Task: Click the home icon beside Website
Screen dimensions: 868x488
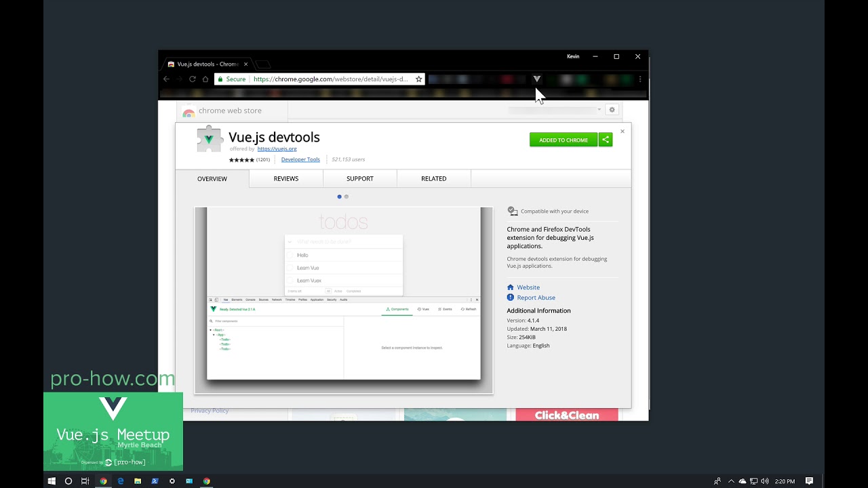Action: (x=511, y=287)
